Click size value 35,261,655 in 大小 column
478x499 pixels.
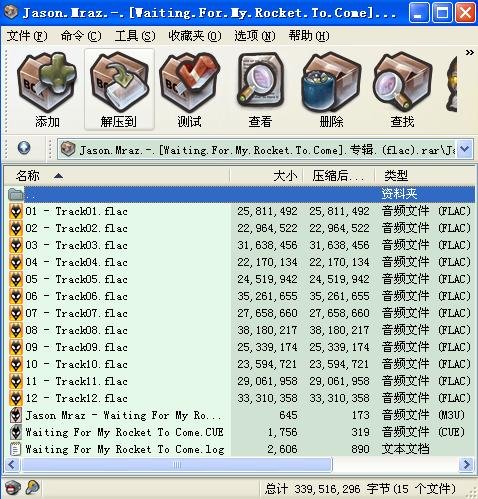coord(267,296)
